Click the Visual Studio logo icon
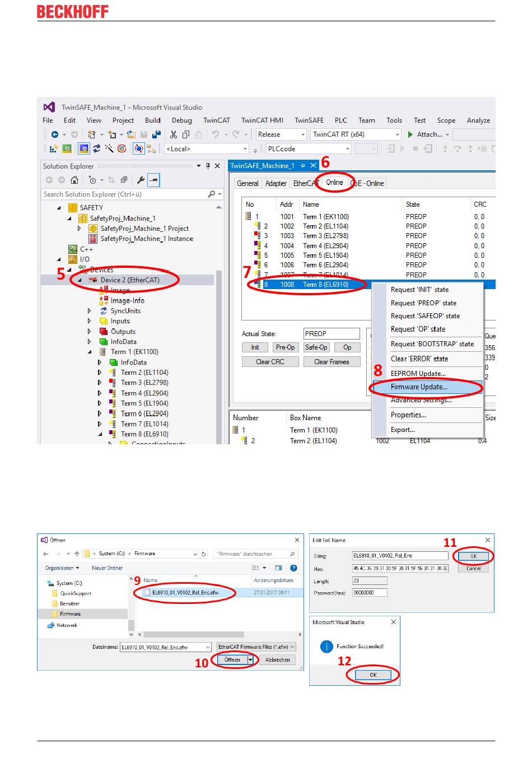The image size is (532, 767). coord(49,107)
